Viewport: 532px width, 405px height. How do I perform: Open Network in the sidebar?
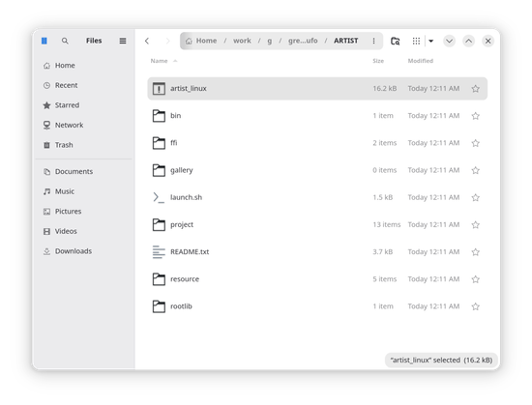point(83,125)
